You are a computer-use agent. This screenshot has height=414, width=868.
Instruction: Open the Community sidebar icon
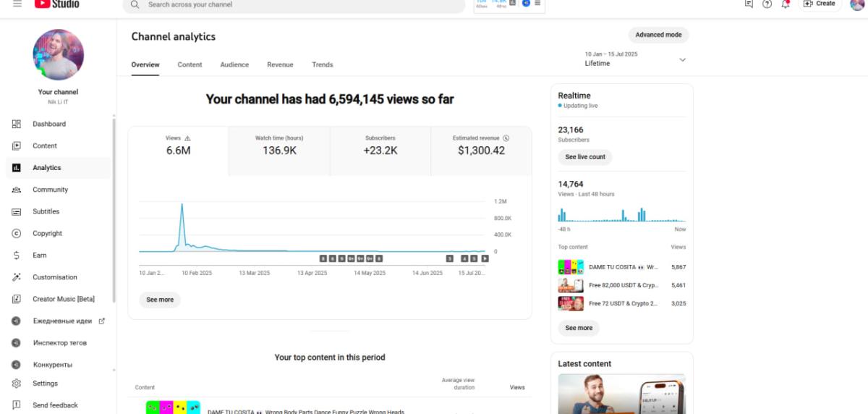coord(17,190)
